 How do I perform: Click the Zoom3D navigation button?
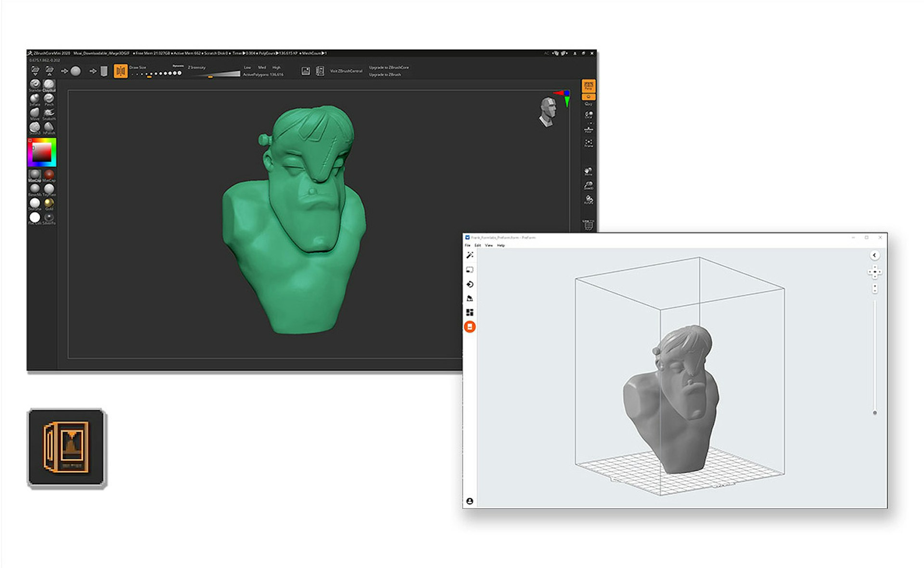(x=589, y=185)
